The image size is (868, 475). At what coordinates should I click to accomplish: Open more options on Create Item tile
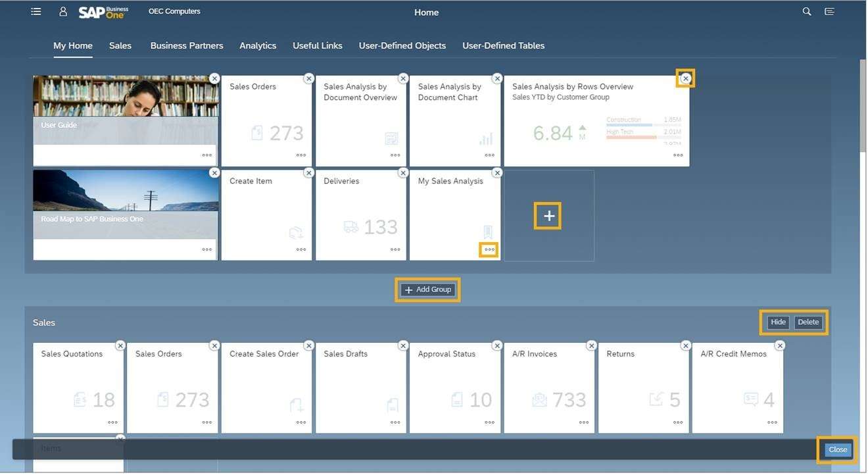(301, 250)
